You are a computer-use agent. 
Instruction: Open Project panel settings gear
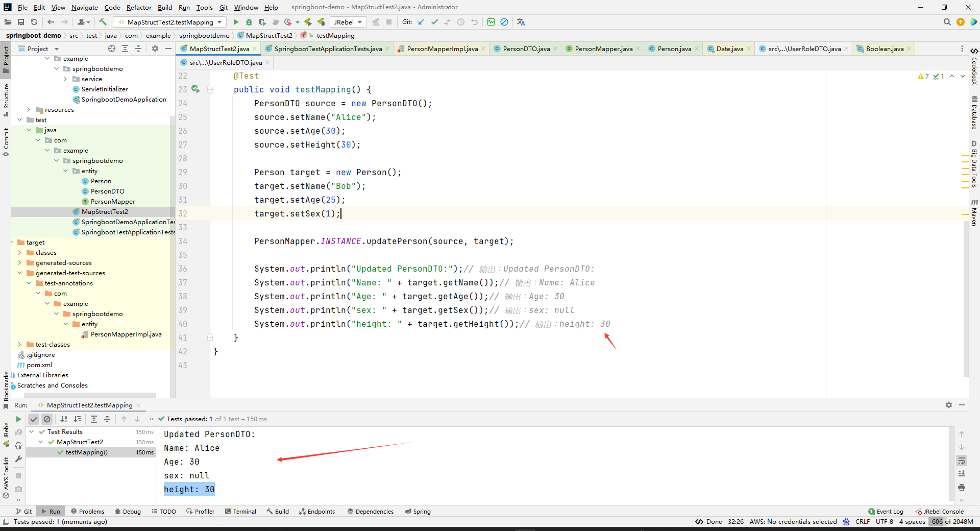coord(155,49)
